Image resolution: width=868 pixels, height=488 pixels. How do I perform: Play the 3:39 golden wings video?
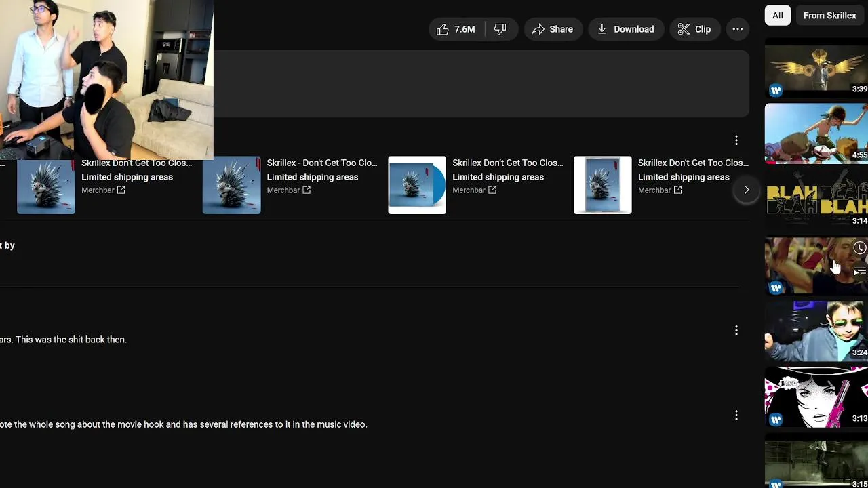816,68
